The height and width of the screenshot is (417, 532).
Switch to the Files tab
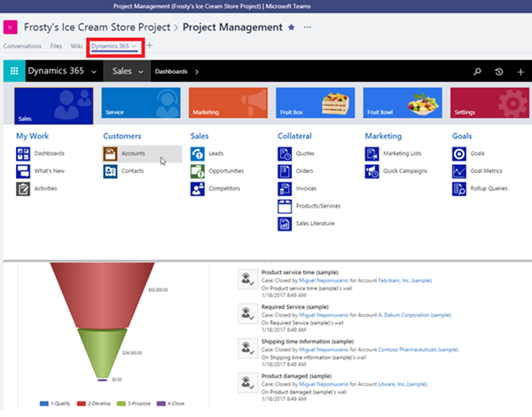(x=56, y=45)
